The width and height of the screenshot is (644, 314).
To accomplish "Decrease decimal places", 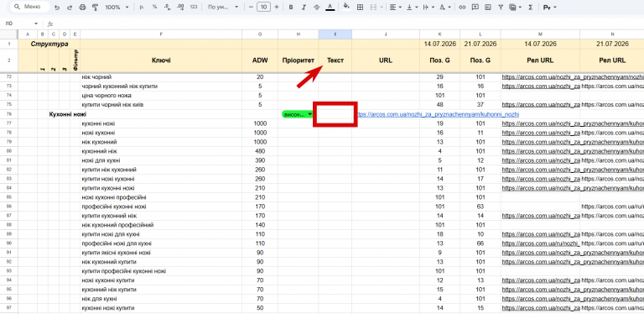I will [167, 7].
